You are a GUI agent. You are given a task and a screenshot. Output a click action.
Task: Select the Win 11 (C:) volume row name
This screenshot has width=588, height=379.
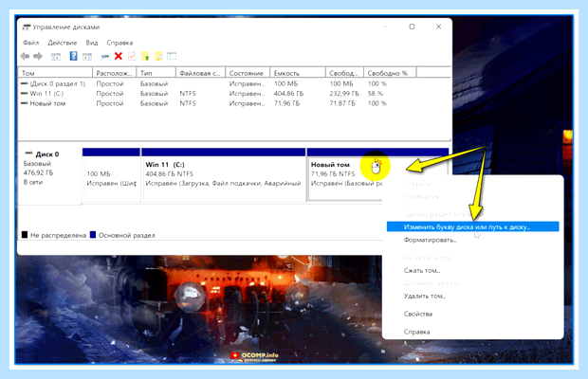46,93
